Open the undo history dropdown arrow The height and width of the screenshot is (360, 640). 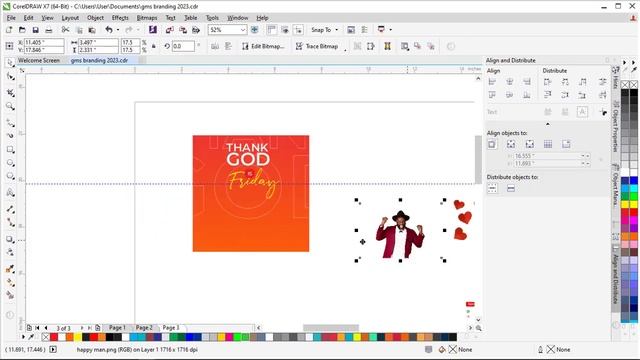click(118, 30)
